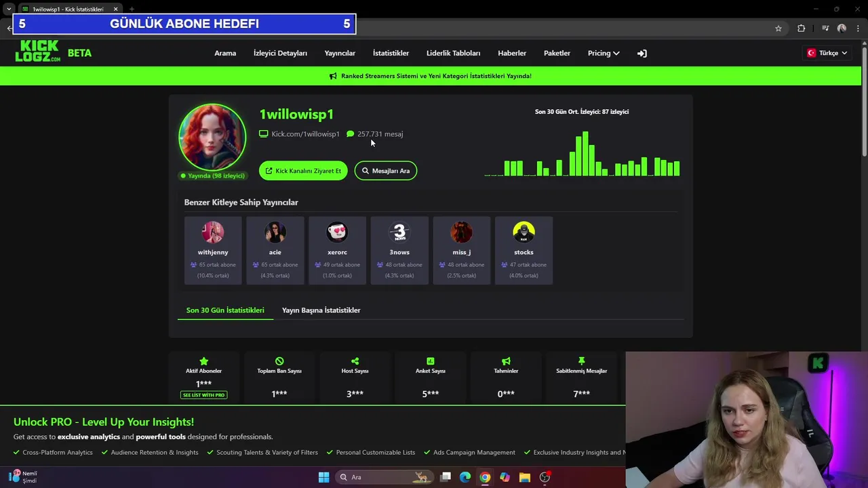Open Windows Start menu
Viewport: 868px width, 488px height.
pos(324,477)
